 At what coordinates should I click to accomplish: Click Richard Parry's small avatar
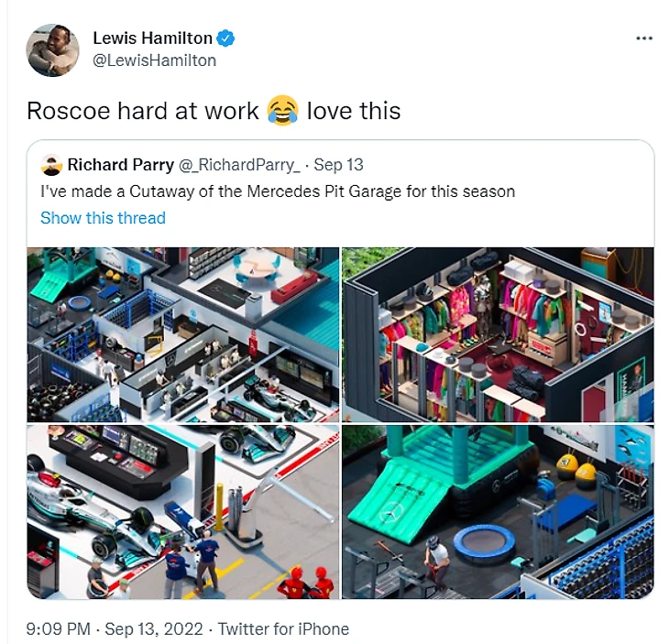tap(51, 165)
